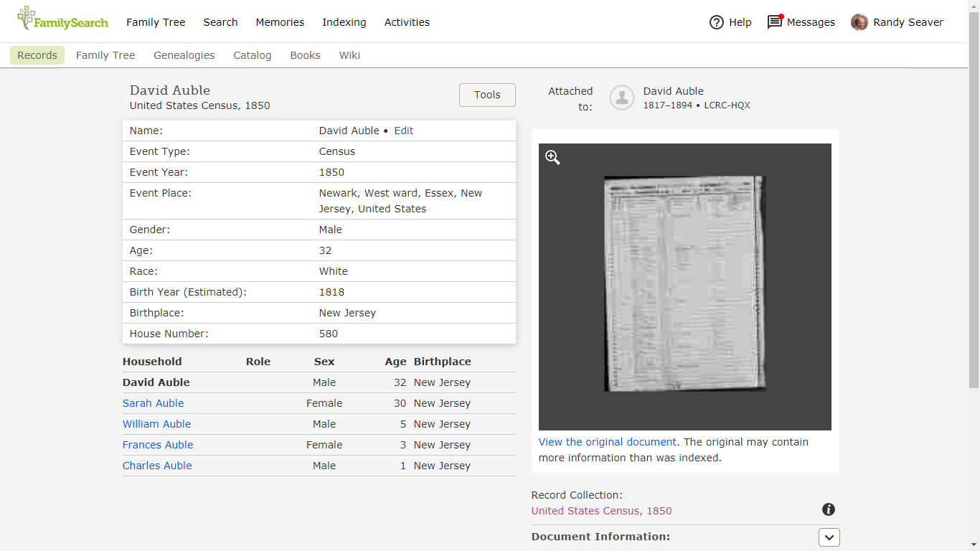Click the info icon beside Record Collection

(x=829, y=509)
